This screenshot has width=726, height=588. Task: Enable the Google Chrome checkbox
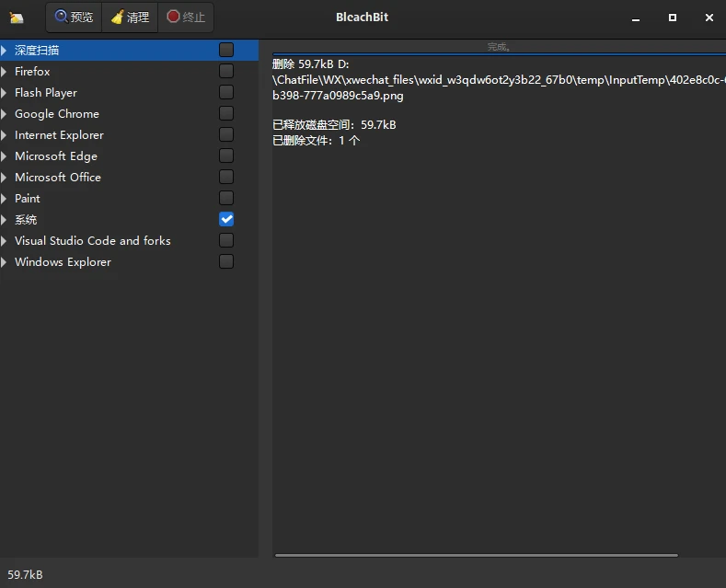(226, 113)
